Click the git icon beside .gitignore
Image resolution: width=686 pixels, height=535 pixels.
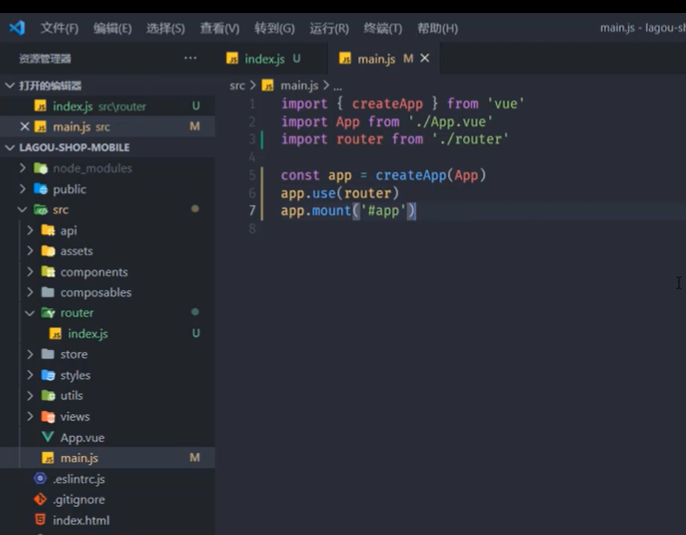click(40, 499)
